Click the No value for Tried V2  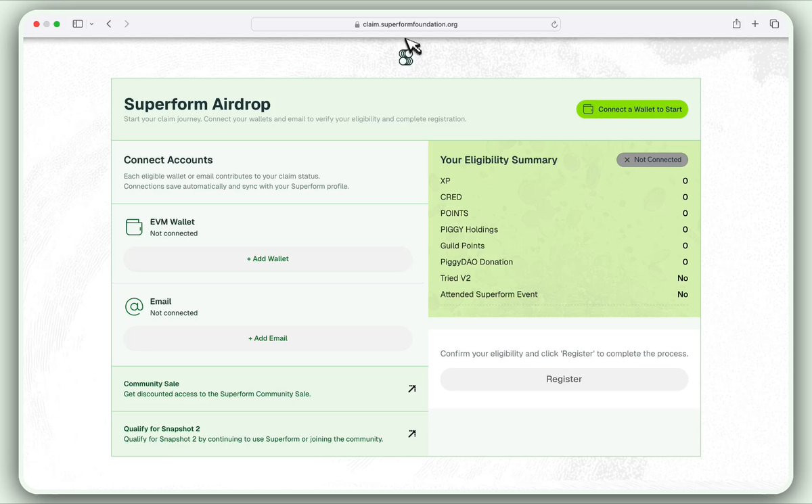pyautogui.click(x=683, y=279)
